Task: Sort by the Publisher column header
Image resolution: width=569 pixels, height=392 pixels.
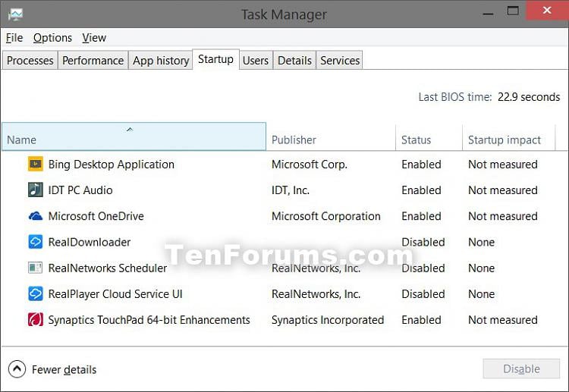Action: 331,136
